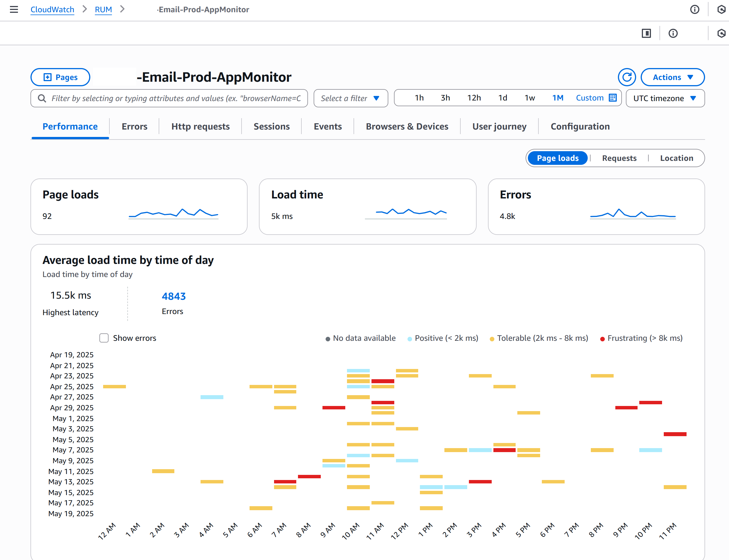Open the calendar date picker next to Custom

[x=613, y=98]
